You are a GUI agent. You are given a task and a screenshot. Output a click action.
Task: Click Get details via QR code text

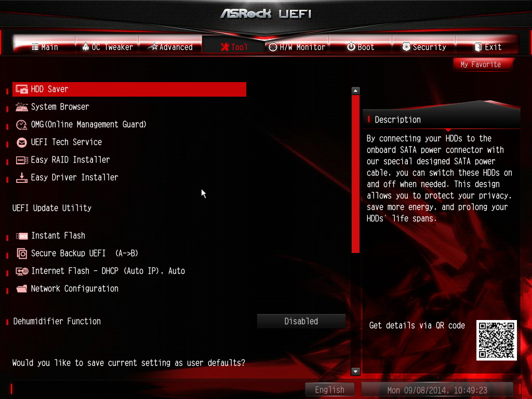417,326
